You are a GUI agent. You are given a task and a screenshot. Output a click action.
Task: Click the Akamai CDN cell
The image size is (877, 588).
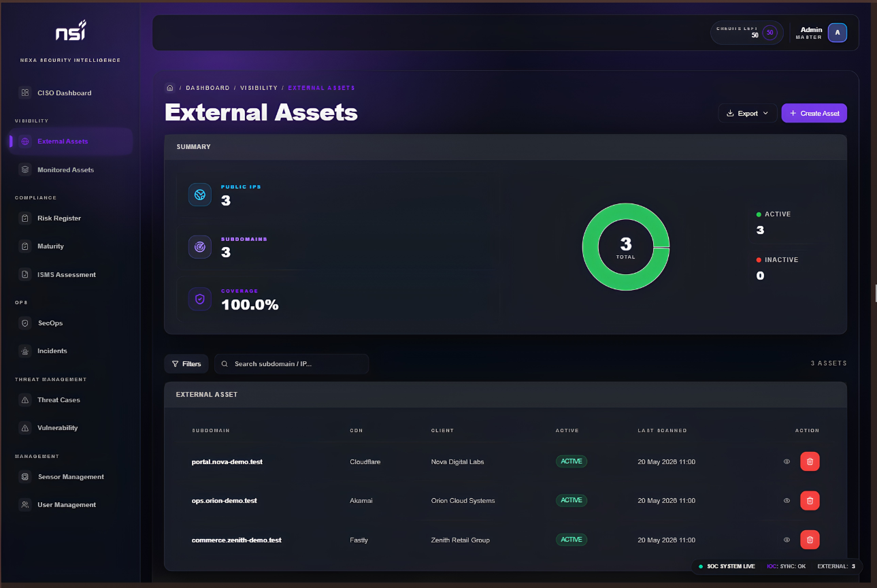pos(361,501)
